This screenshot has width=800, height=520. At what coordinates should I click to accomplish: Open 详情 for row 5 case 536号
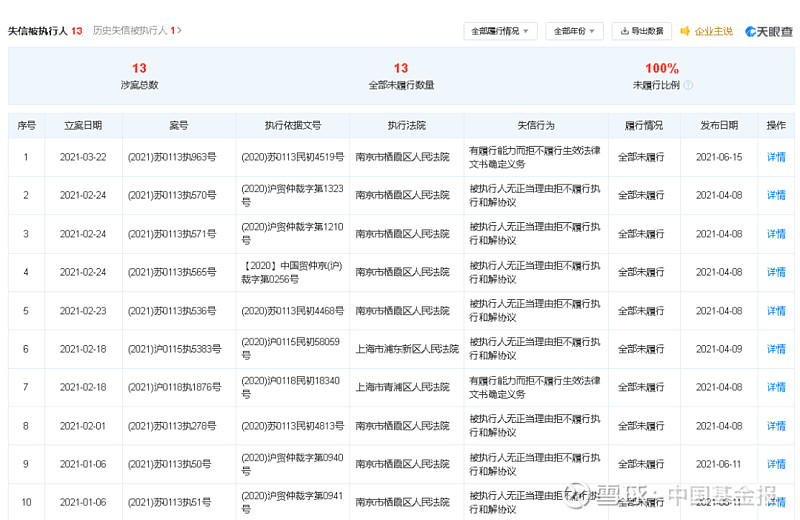(x=776, y=311)
